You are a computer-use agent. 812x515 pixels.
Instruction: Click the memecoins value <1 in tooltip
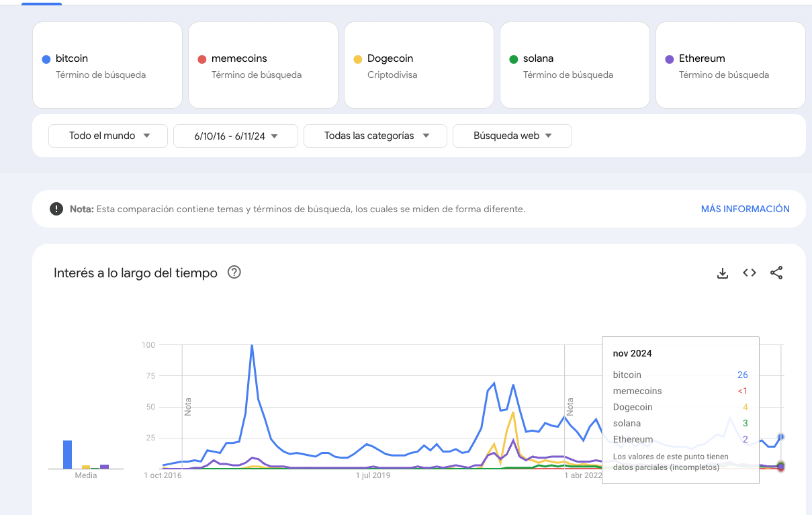coord(742,391)
